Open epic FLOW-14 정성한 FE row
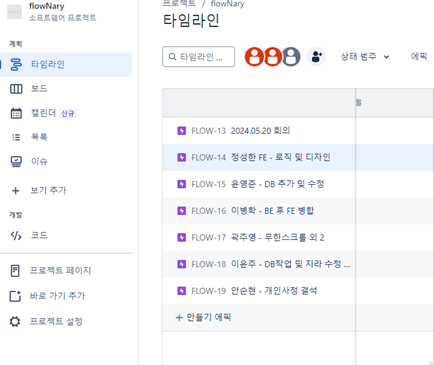 259,157
